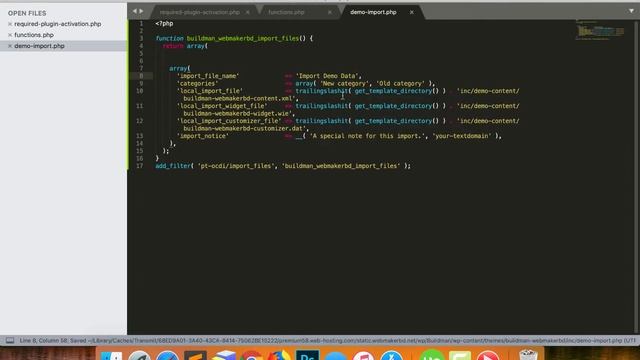Viewport: 640px width, 360px height.
Task: Open Sublime Text dock icon
Action: pyautogui.click(x=195, y=356)
